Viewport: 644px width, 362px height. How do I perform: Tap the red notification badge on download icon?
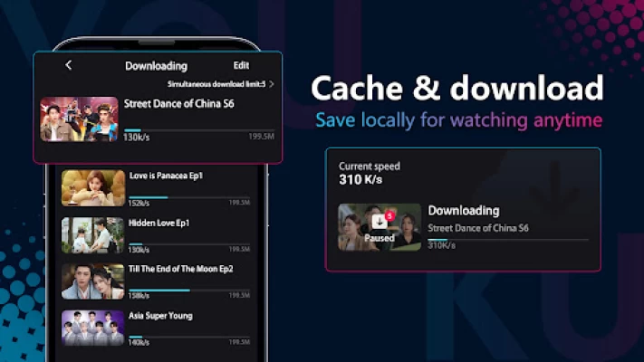click(x=389, y=216)
